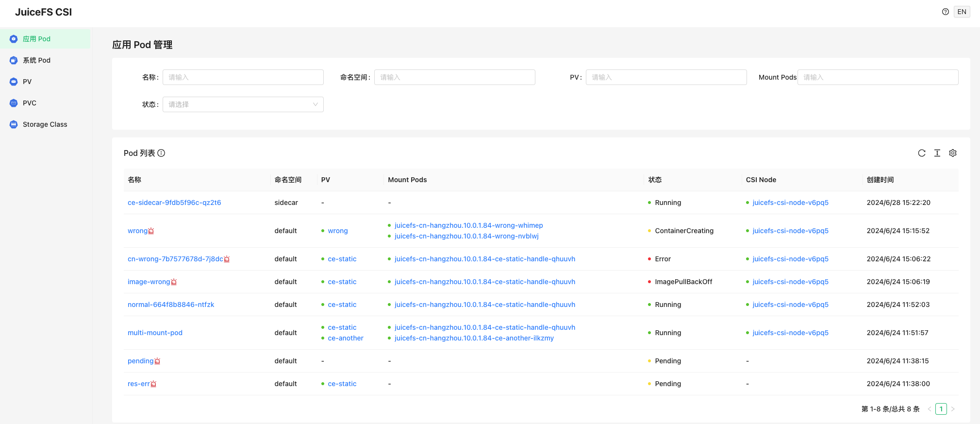Open mount pod juicefs-cn-hangzhou.10.0.1.84-ce-another-ilkzmy
This screenshot has height=424, width=980.
(474, 338)
